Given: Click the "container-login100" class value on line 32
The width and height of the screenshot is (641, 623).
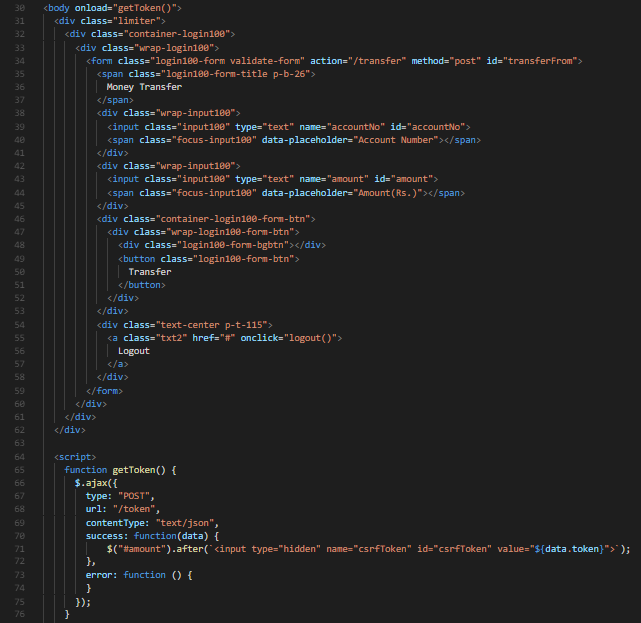Looking at the screenshot, I should (177, 34).
